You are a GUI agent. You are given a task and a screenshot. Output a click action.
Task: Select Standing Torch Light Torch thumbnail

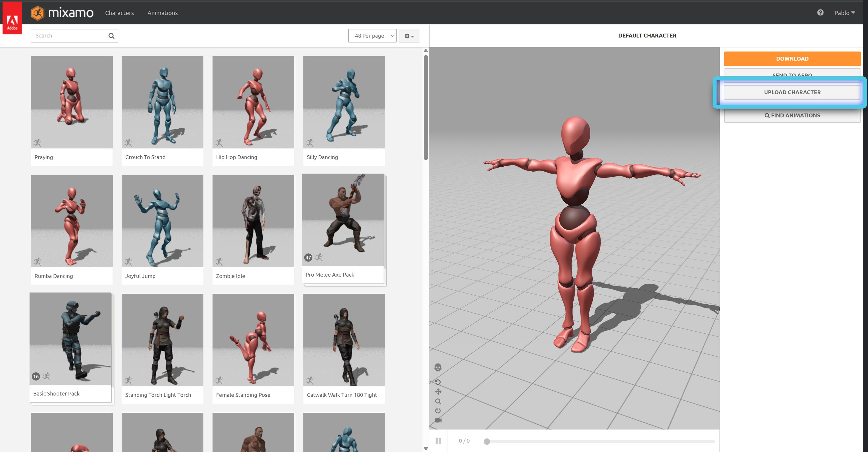(162, 340)
